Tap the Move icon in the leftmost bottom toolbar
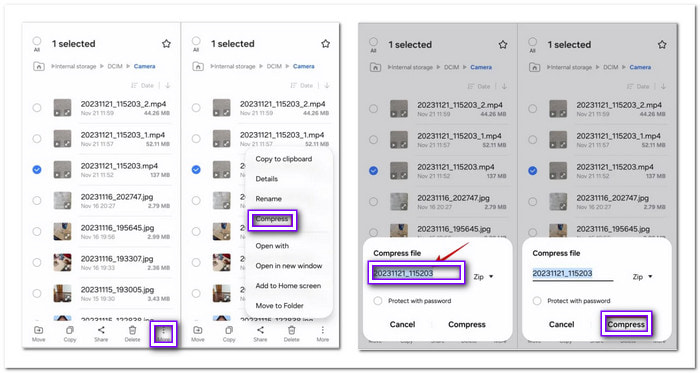Viewport: 700px width, 373px height. (38, 333)
